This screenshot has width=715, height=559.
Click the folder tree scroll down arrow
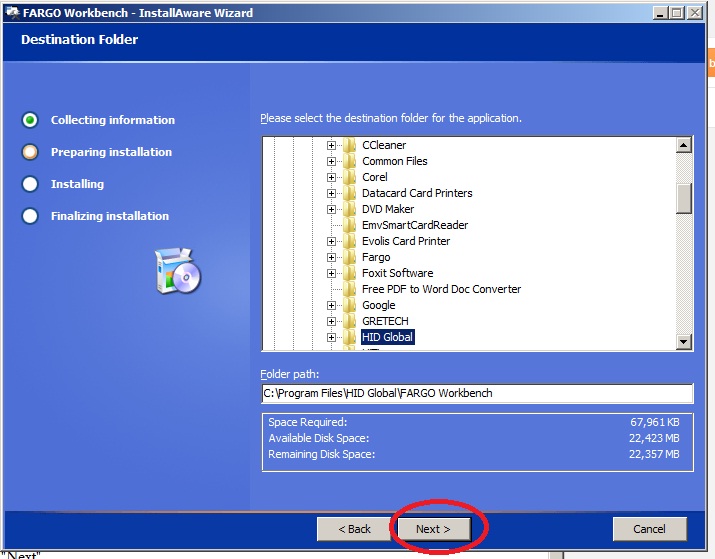click(x=684, y=342)
